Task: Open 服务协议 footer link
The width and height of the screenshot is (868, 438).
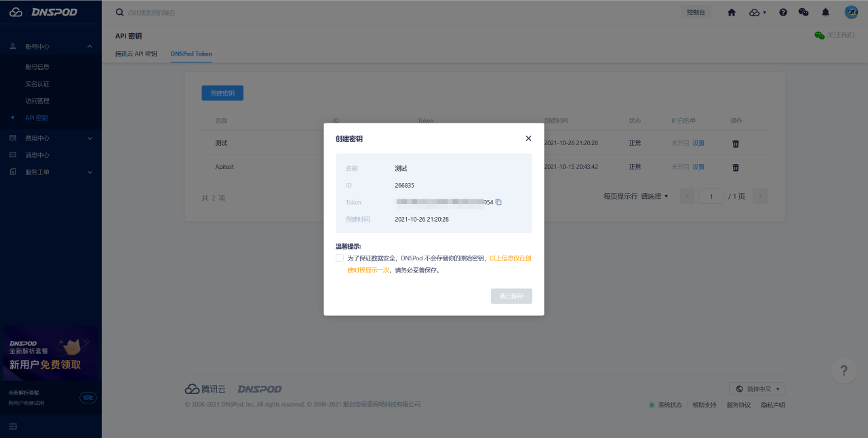Action: click(738, 405)
